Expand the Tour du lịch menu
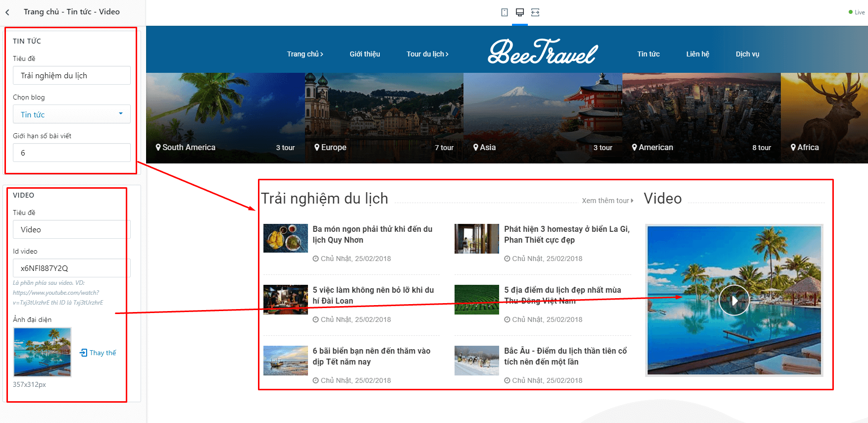 [x=428, y=54]
